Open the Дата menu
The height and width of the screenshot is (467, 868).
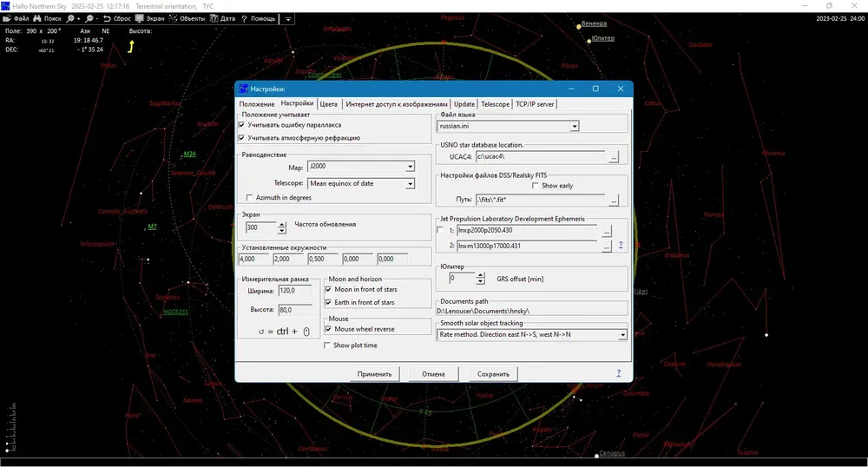[x=222, y=18]
